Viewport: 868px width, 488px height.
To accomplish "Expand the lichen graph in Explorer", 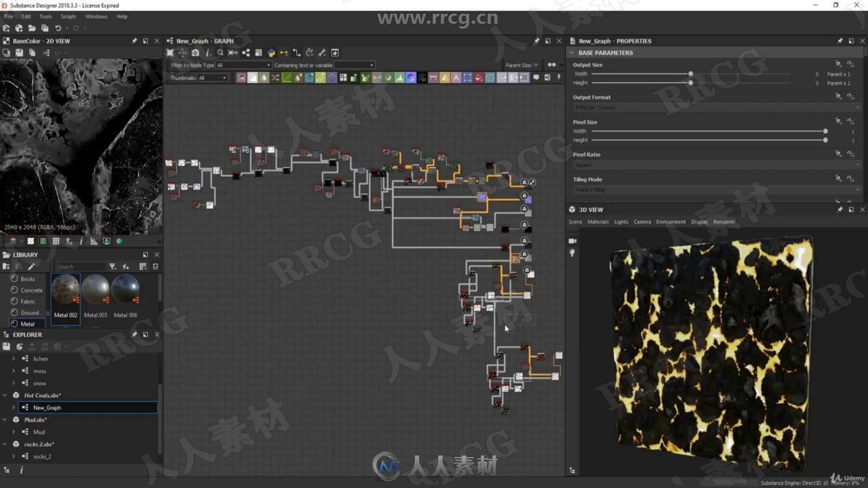I will click(x=14, y=359).
